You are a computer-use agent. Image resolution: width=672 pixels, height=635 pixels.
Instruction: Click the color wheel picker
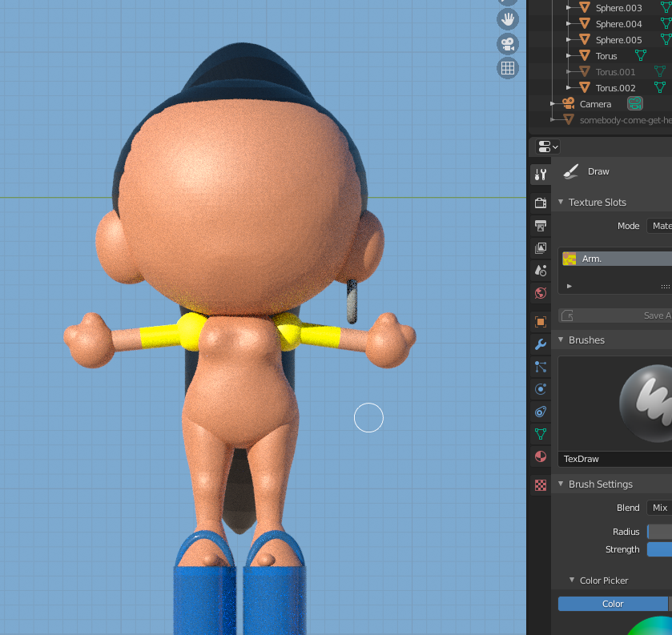651,626
